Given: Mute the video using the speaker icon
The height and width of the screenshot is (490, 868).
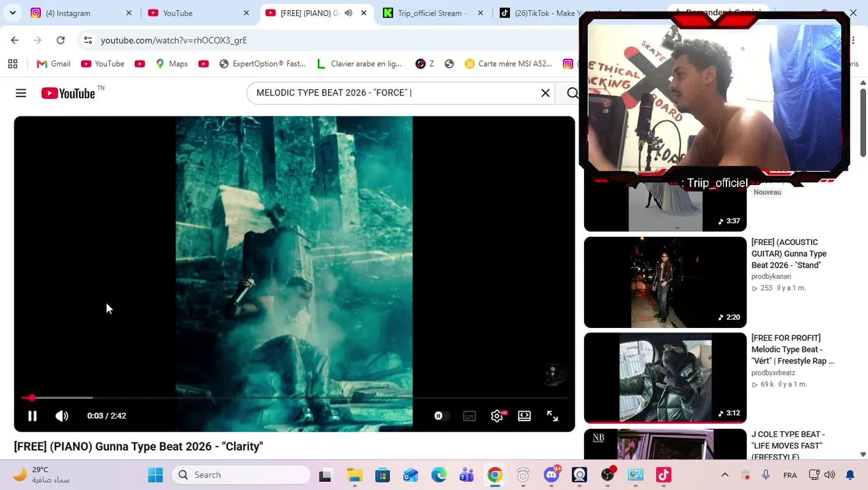Looking at the screenshot, I should coord(62,416).
